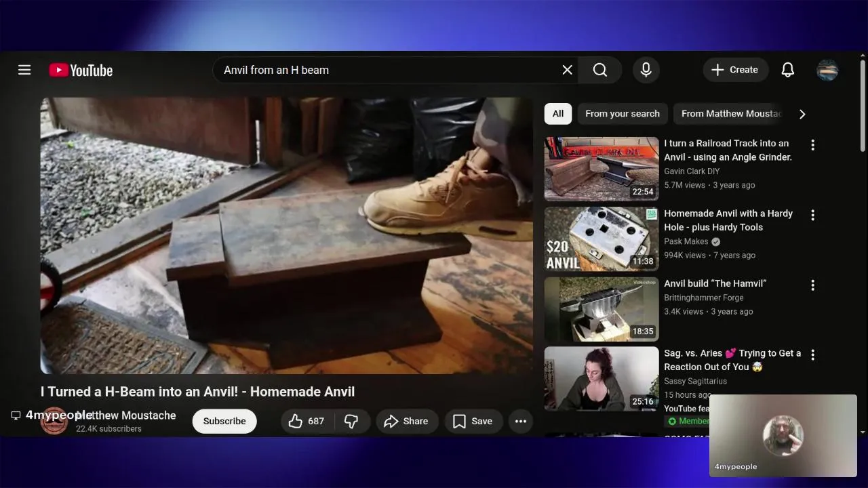Select the 'From your search' chip
This screenshot has height=488, width=868.
(623, 114)
